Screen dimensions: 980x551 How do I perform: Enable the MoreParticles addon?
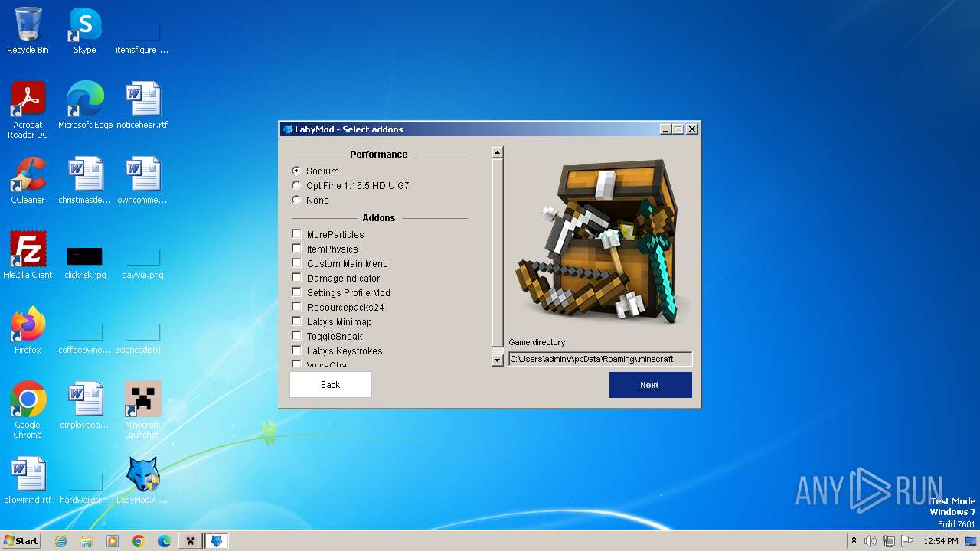pos(297,234)
